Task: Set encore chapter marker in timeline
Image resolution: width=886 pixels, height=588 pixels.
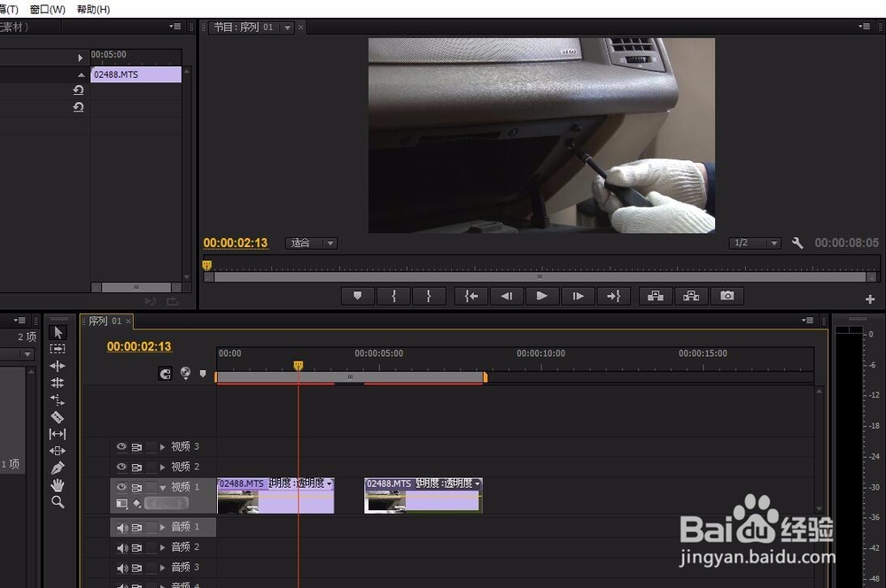Action: pyautogui.click(x=185, y=373)
